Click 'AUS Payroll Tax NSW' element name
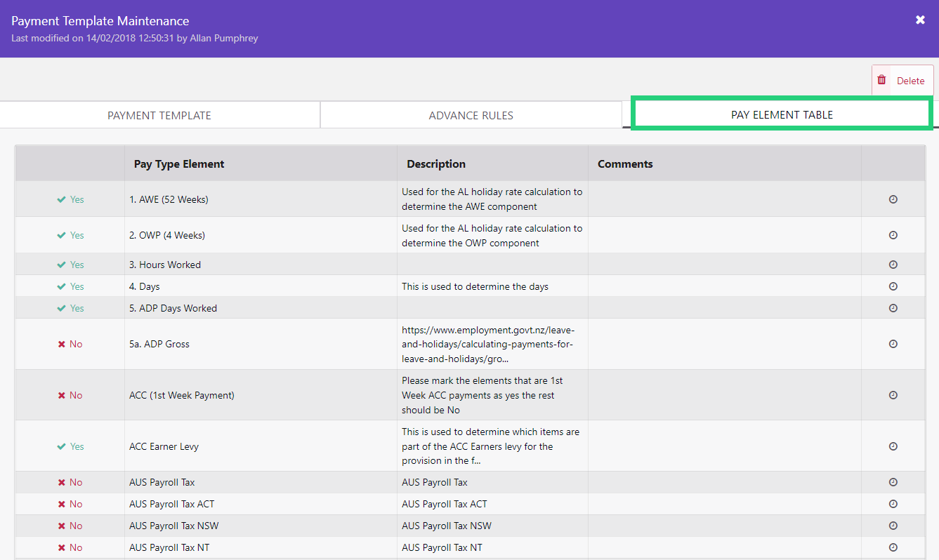Viewport: 939px width, 560px height. [174, 526]
